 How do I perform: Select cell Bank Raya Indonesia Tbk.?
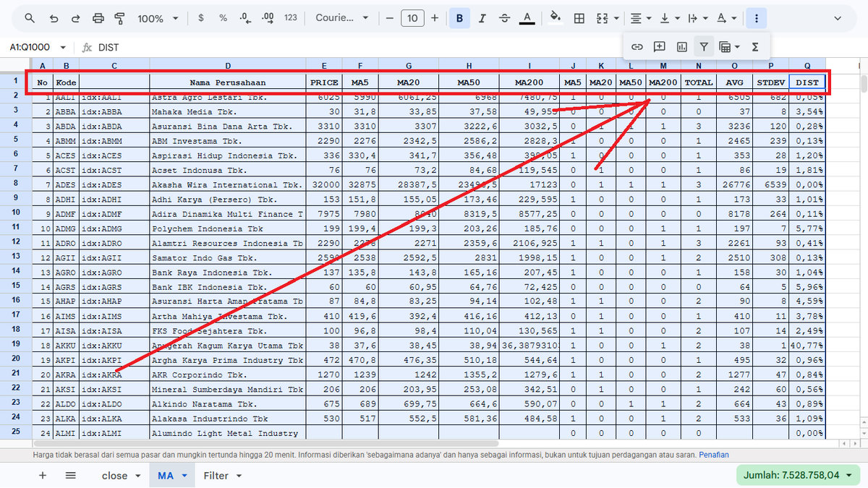click(228, 273)
